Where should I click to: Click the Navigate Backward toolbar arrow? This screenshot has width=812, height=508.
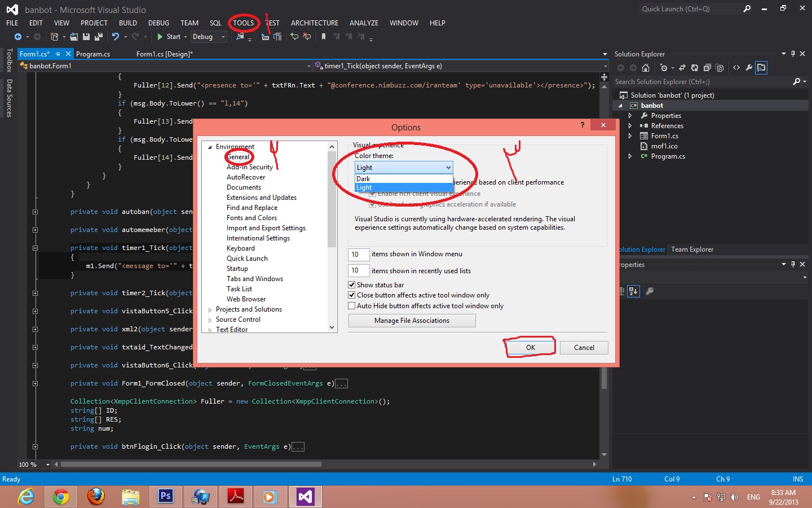pos(18,37)
